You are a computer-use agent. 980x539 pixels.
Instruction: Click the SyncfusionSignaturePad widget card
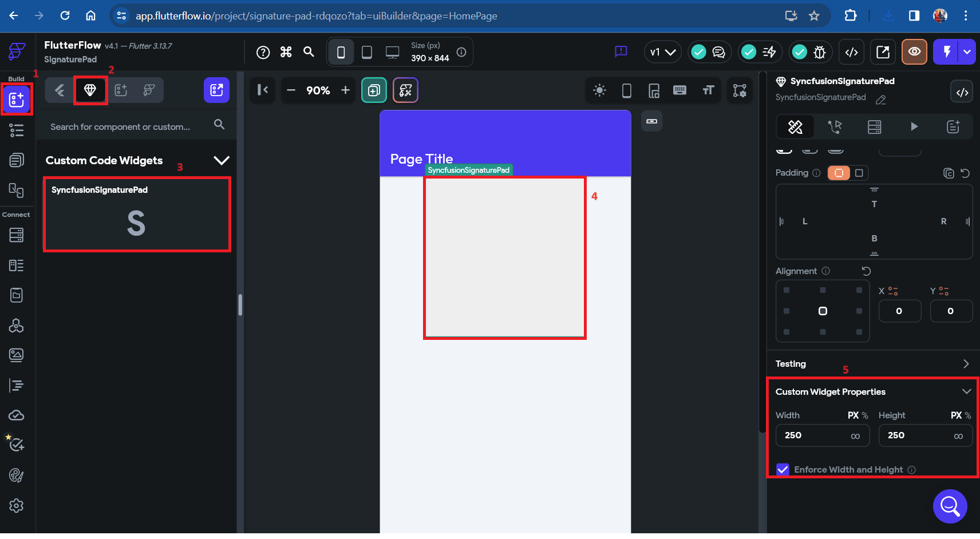[137, 215]
